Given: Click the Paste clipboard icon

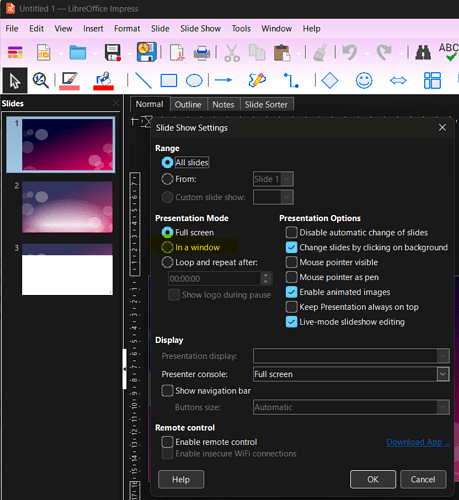Looking at the screenshot, I should (x=282, y=52).
